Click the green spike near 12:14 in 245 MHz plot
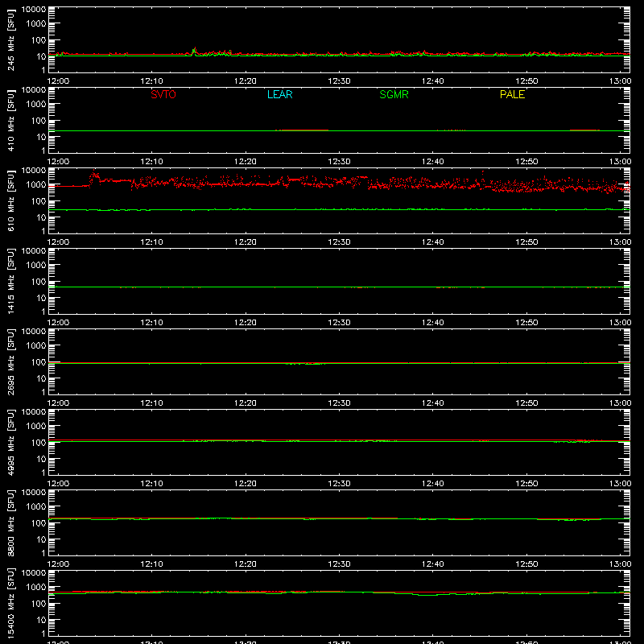The height and width of the screenshot is (644, 644). click(194, 50)
